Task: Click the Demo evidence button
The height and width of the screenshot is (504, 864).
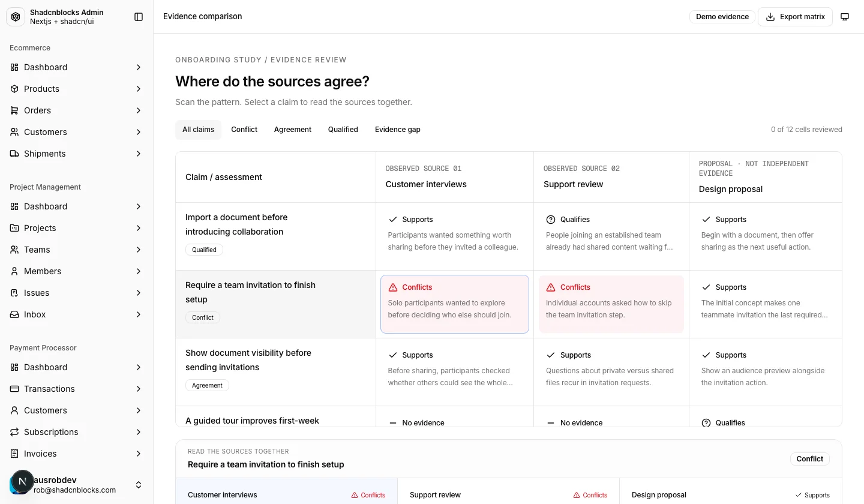Action: [x=722, y=17]
